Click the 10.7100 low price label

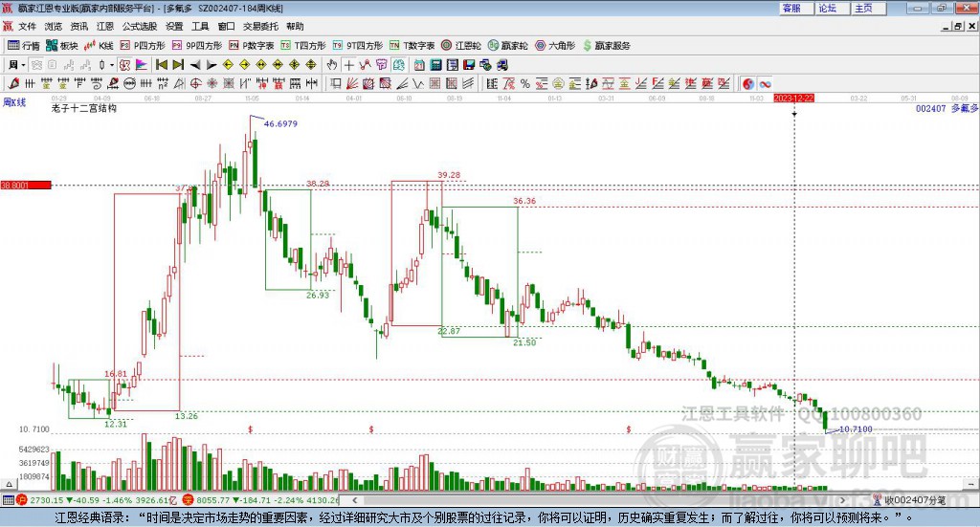(x=856, y=429)
